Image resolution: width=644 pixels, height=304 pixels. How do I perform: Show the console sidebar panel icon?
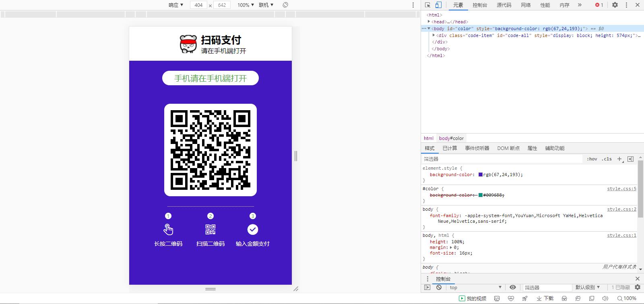427,287
